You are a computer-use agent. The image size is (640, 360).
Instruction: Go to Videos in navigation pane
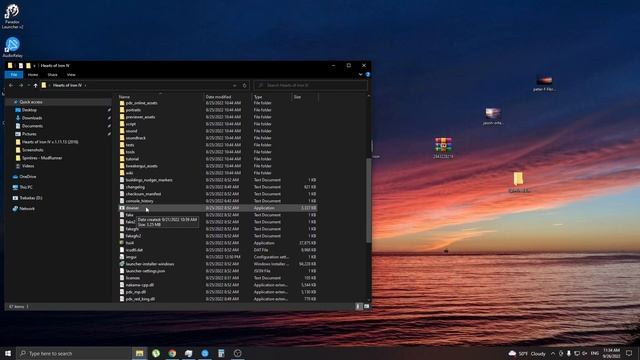tap(28, 166)
